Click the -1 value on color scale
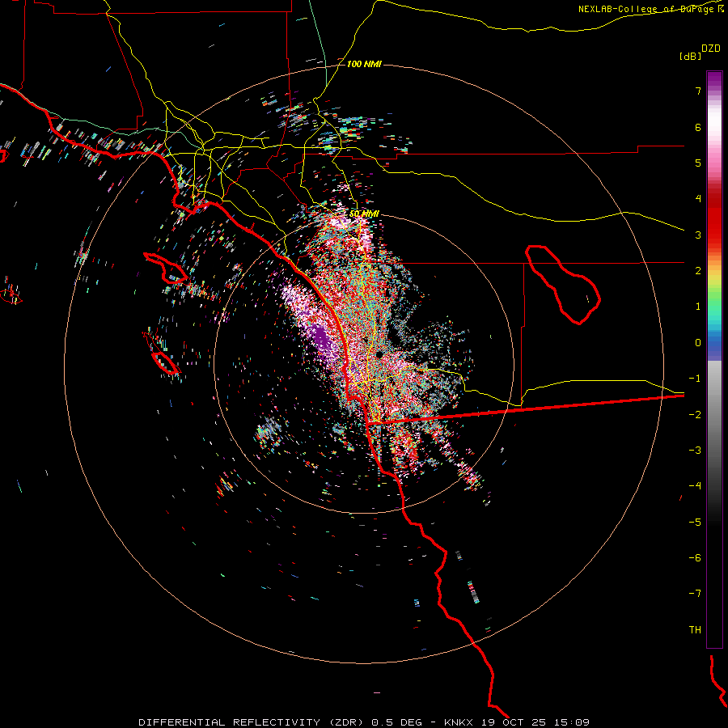Screen dimensions: 728x728 [695, 379]
